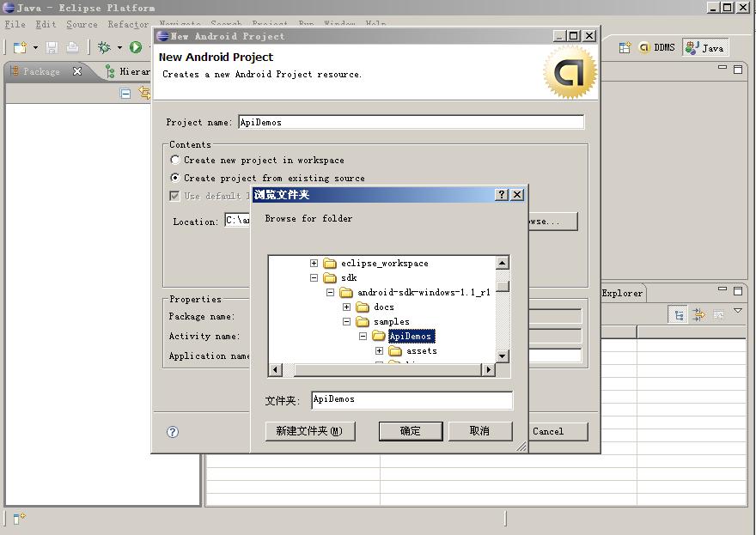
Task: Select the eclipse_workspace folder in the tree
Action: pos(384,263)
